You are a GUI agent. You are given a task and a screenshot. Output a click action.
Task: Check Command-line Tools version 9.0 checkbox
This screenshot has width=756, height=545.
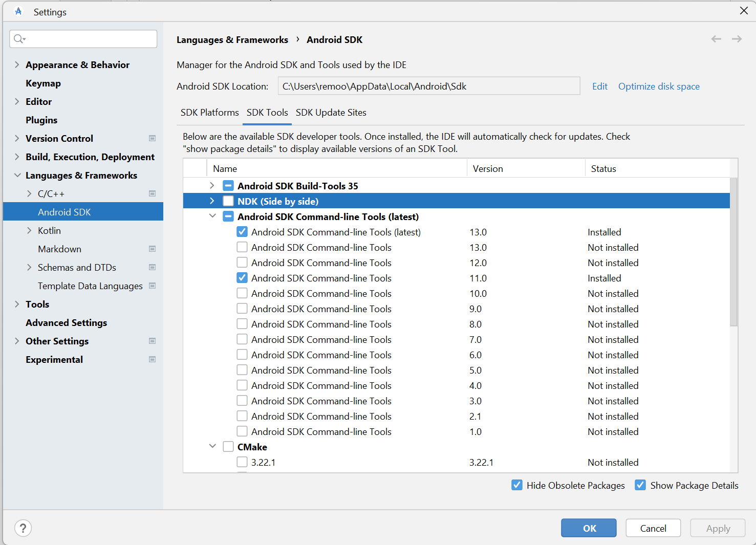pos(242,309)
